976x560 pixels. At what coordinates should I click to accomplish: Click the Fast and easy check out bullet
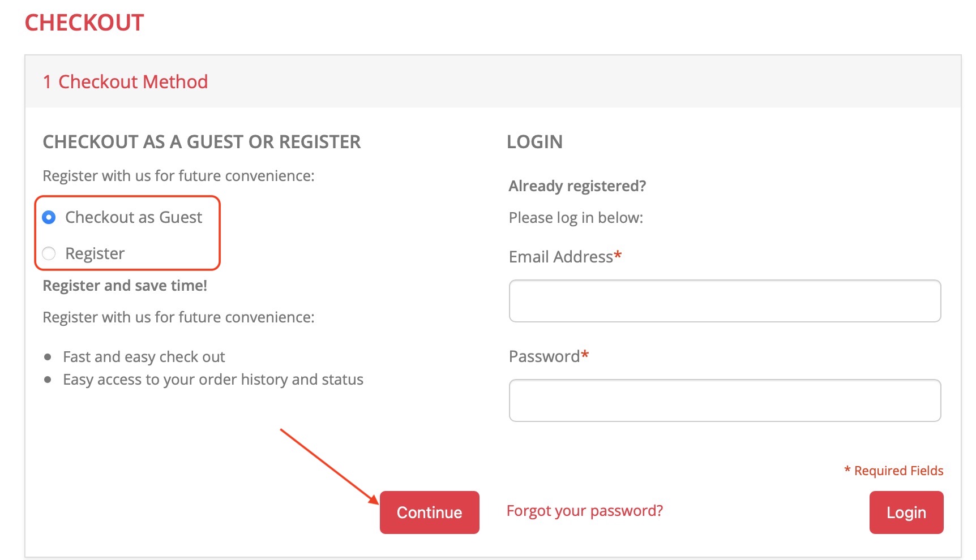tap(144, 357)
